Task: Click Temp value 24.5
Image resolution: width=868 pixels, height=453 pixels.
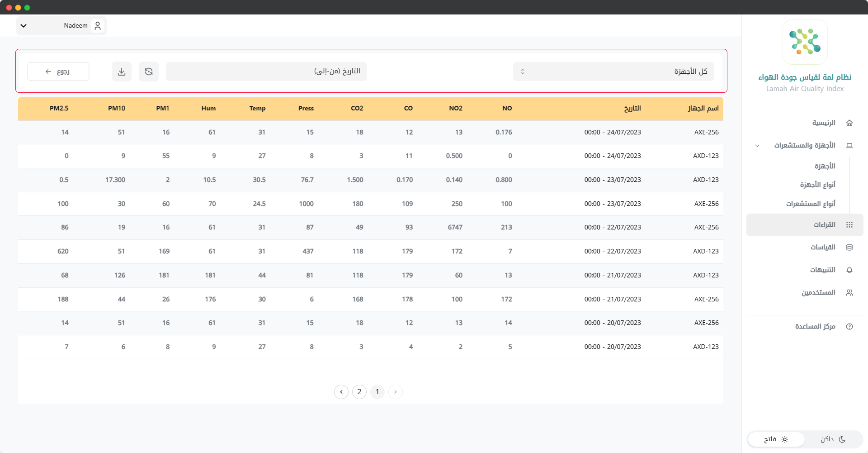Action: point(259,204)
